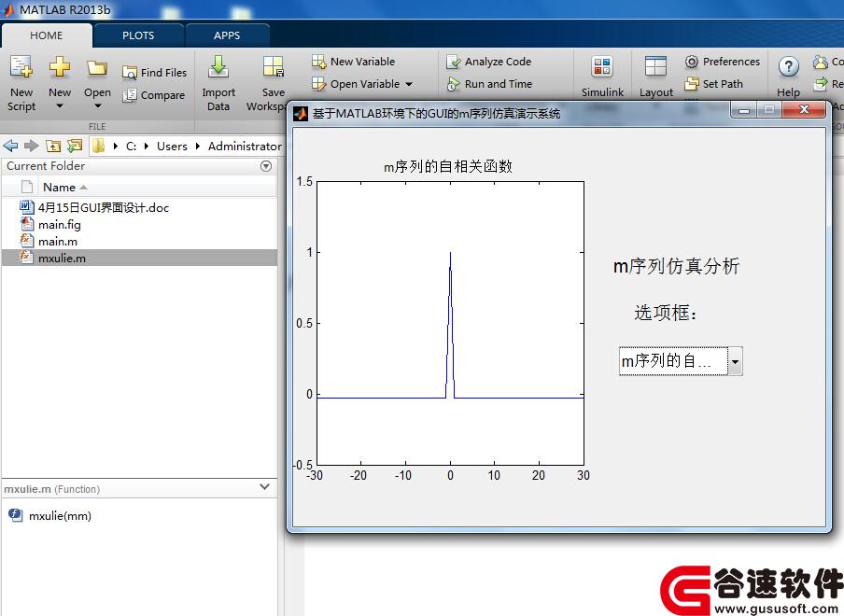Screen dimensions: 844x616
Task: Click the Open folder icon
Action: (97, 67)
